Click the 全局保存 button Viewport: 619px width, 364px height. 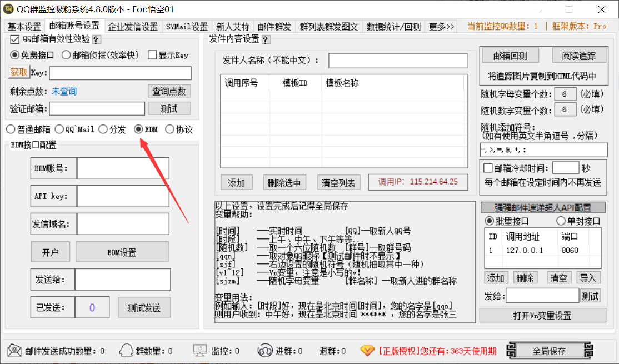[x=549, y=350]
